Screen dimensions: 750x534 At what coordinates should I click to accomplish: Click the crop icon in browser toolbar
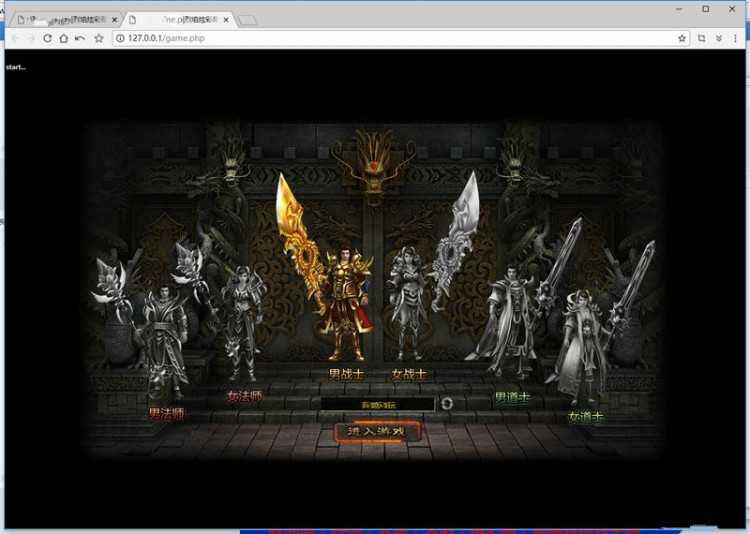tap(701, 38)
